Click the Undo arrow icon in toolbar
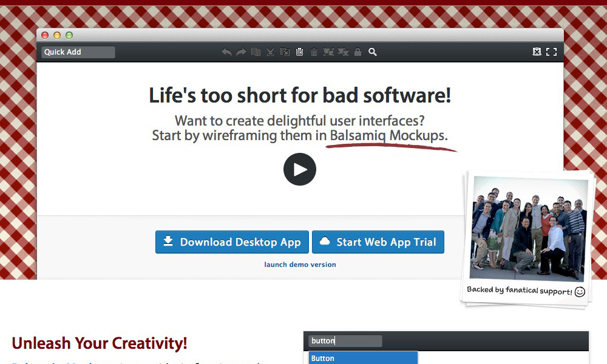 227,52
